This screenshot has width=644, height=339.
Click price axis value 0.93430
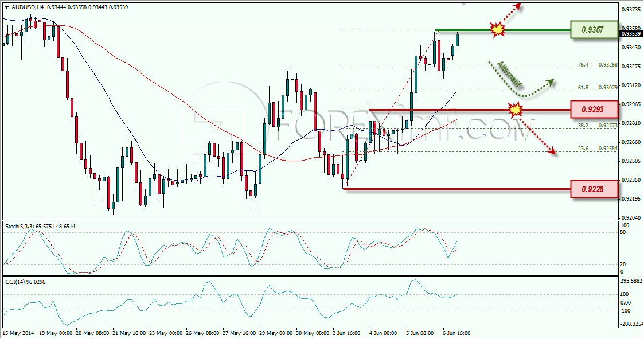pyautogui.click(x=631, y=47)
